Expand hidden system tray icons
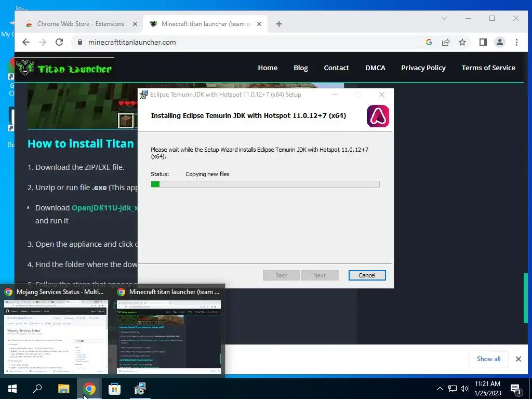This screenshot has height=399, width=532. tap(440, 389)
